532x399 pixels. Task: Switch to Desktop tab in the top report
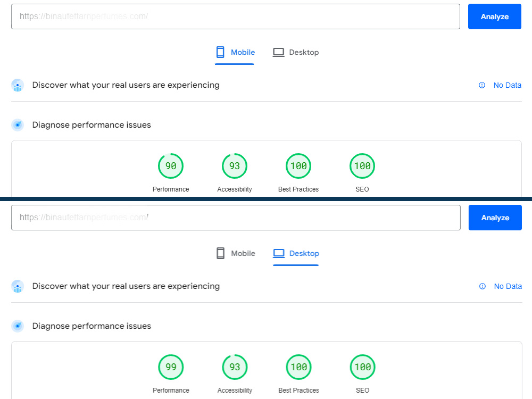tap(296, 52)
